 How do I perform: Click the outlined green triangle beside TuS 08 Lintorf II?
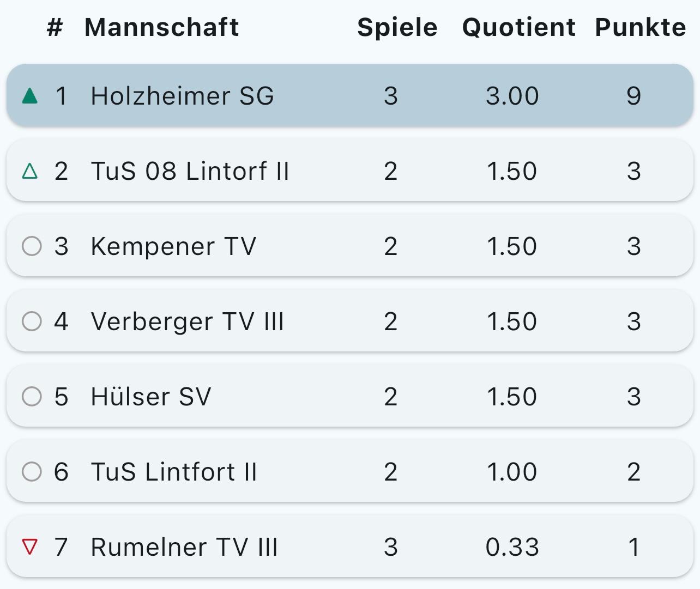click(30, 172)
